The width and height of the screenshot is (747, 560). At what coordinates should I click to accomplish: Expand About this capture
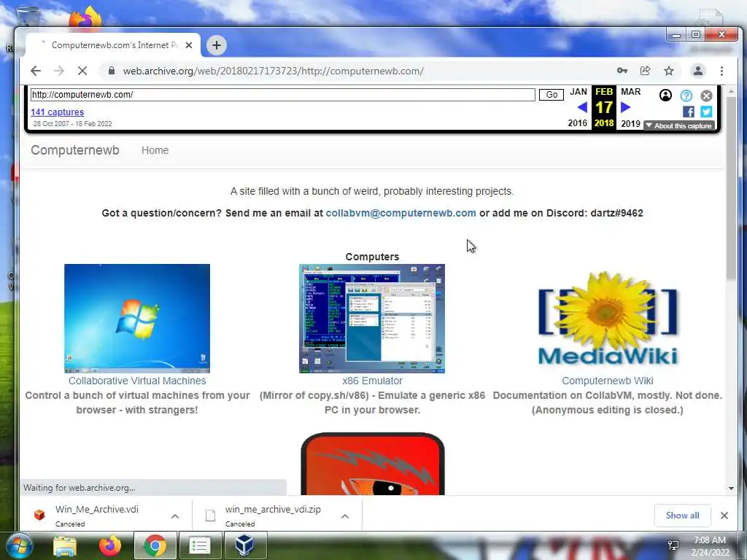(679, 125)
